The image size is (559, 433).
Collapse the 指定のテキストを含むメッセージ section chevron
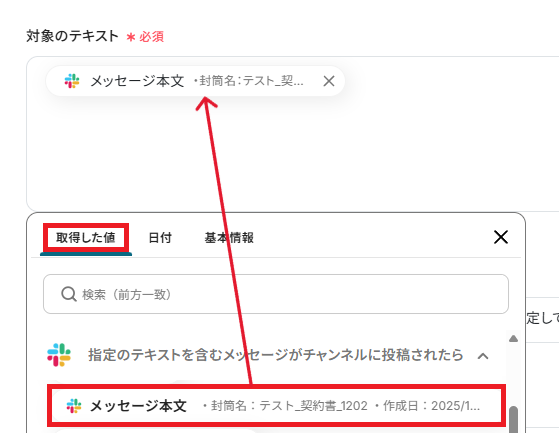point(483,355)
